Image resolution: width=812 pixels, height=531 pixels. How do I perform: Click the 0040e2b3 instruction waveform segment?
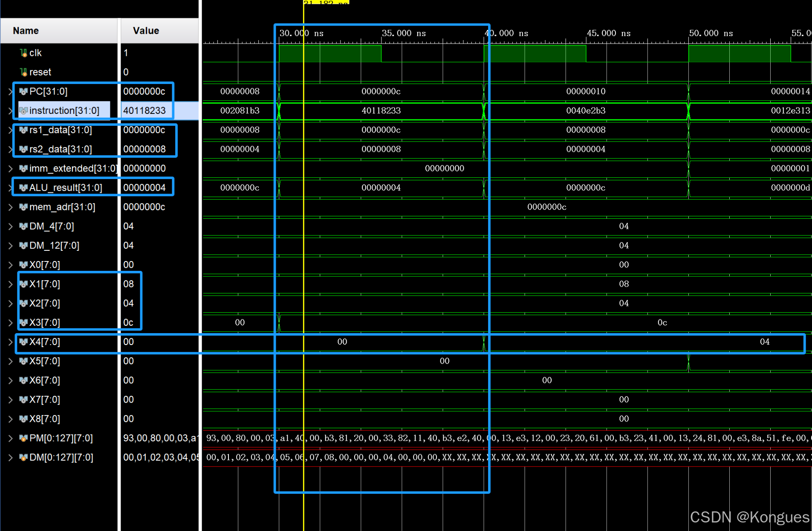(586, 110)
